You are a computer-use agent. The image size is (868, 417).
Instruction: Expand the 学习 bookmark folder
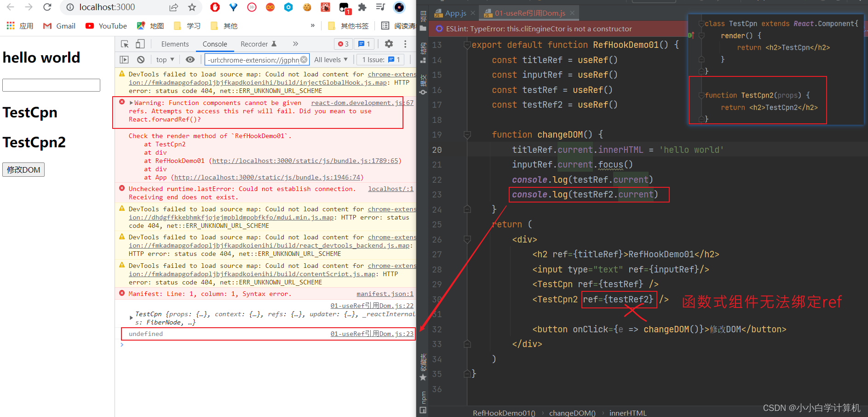(187, 26)
